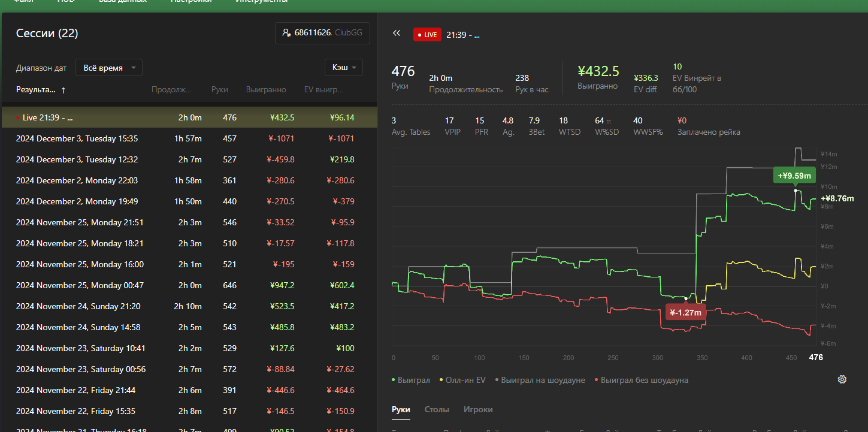Click the 17 VPIP stat
The image size is (868, 432).
453,126
